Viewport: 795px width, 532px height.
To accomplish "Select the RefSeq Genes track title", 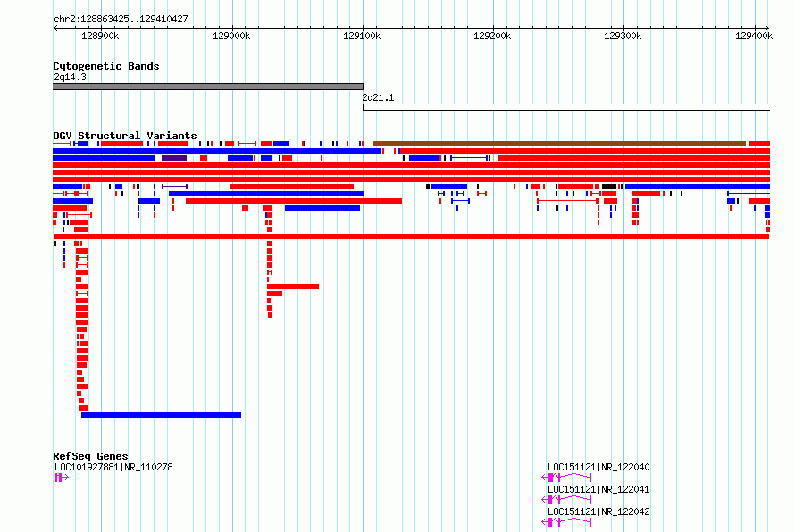I will 90,456.
